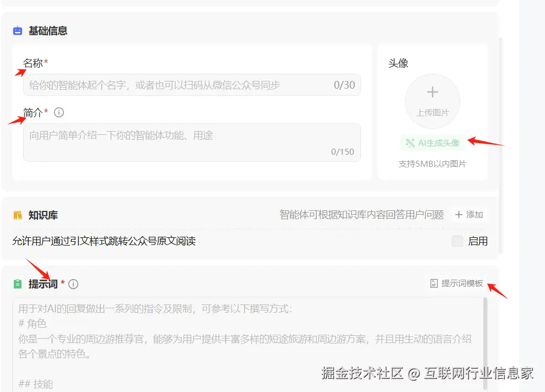Click the page vertical scrollbar
The height and width of the screenshot is (392, 545).
click(x=500, y=146)
